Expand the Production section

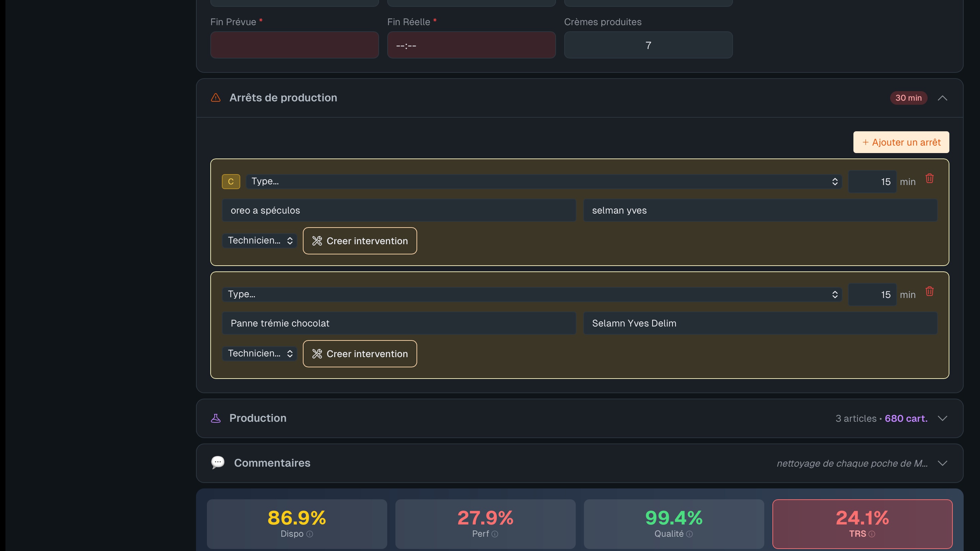tap(942, 418)
